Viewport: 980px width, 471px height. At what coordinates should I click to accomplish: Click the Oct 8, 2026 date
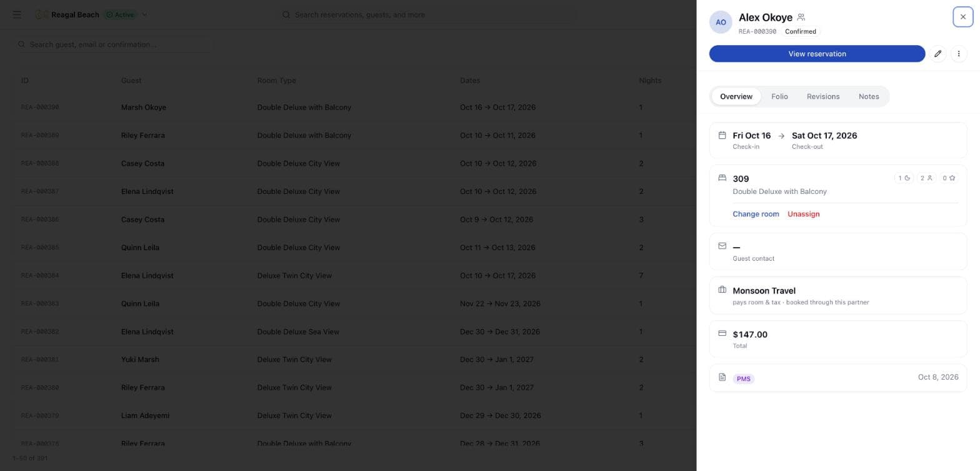tap(937, 377)
